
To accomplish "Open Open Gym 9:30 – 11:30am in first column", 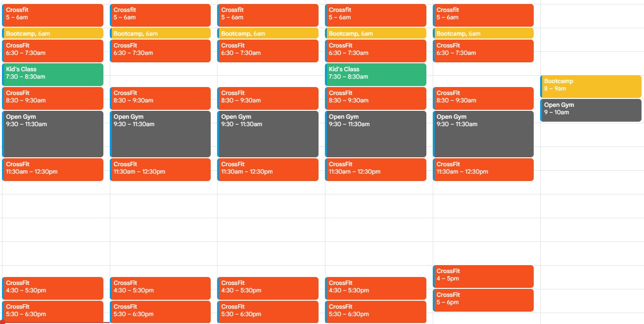I will [x=53, y=134].
